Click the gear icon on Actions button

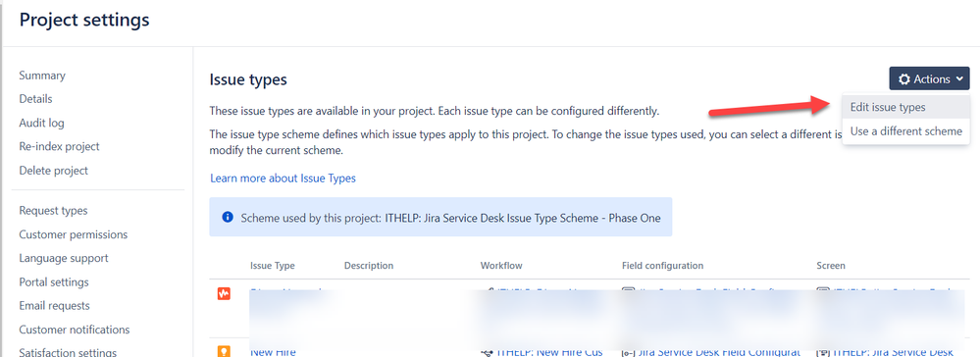pyautogui.click(x=904, y=79)
